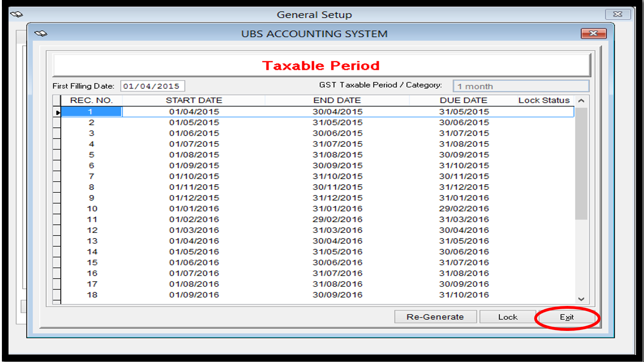The width and height of the screenshot is (644, 362).
Task: Click the table vertical scrollbar thumb
Action: [x=581, y=163]
